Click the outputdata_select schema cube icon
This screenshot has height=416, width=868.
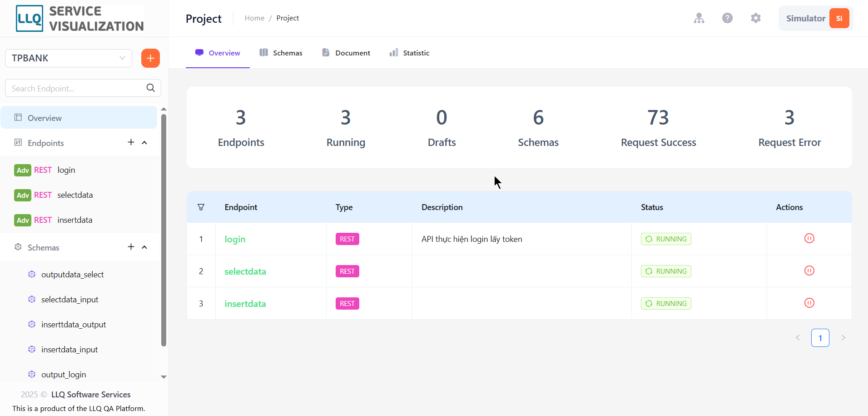(32, 274)
